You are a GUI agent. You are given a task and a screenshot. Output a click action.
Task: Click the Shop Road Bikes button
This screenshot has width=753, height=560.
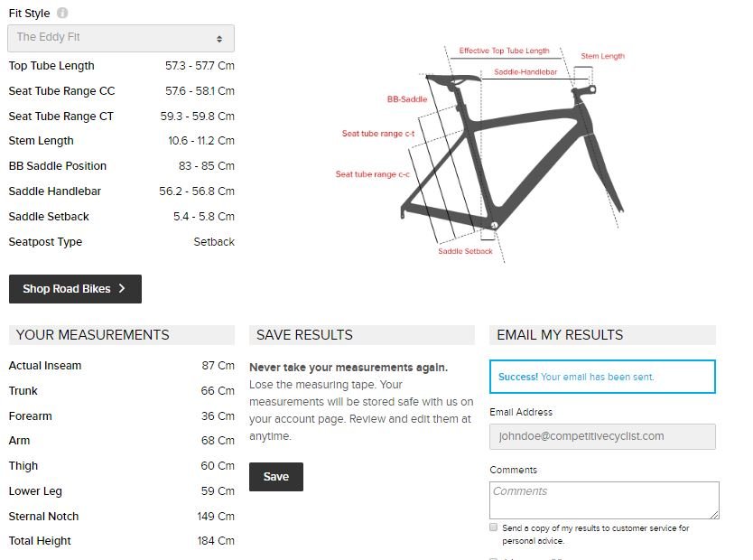[76, 289]
